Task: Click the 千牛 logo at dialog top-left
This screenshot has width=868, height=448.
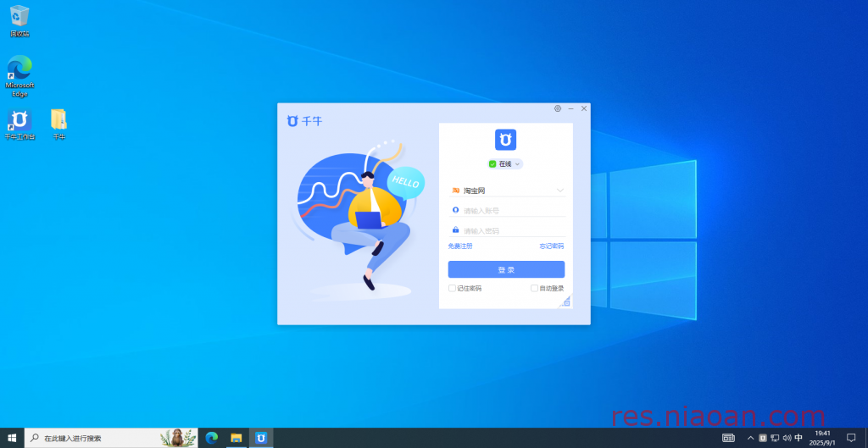Action: (x=304, y=120)
